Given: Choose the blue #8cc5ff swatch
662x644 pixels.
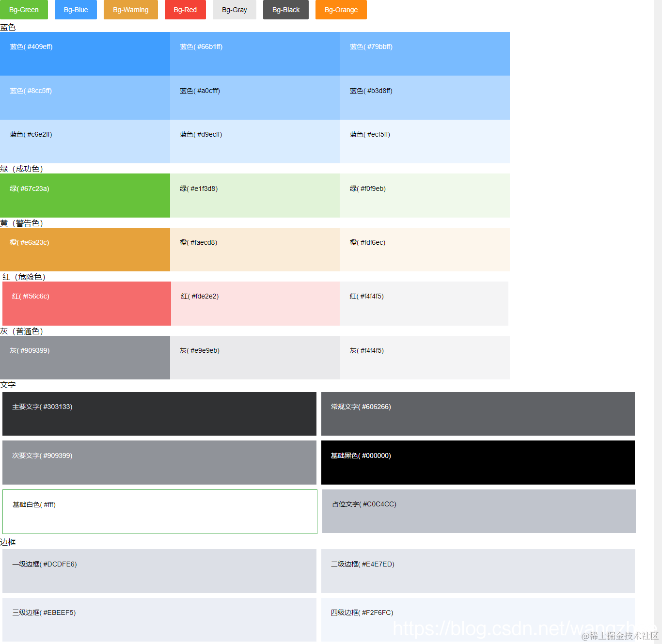Looking at the screenshot, I should (85, 97).
